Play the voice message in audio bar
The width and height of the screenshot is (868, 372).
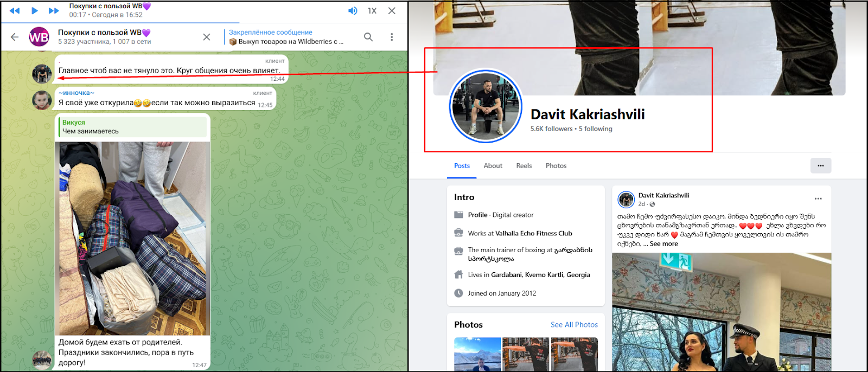coord(34,11)
